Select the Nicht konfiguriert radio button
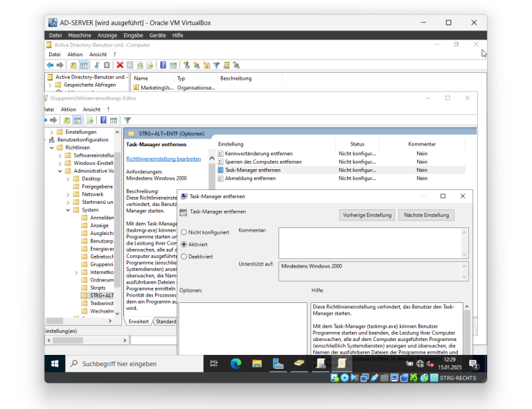This screenshot has width=532, height=409. click(184, 232)
